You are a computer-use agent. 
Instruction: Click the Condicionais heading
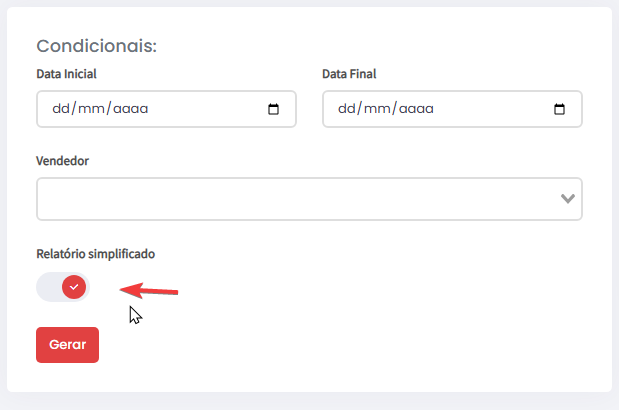(97, 46)
